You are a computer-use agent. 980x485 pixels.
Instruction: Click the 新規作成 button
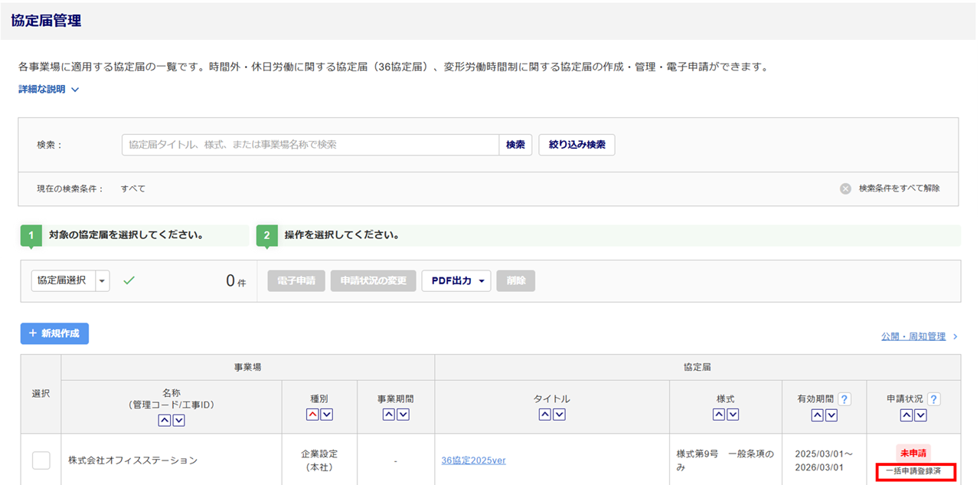[x=54, y=333]
